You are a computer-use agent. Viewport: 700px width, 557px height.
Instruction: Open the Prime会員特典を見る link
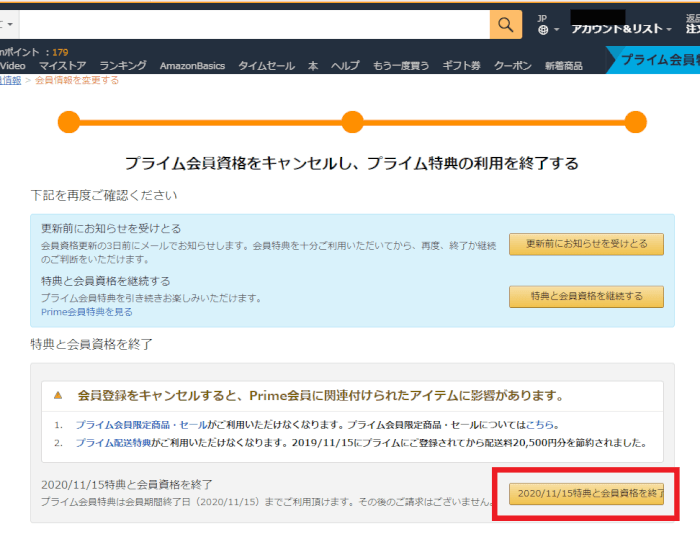coord(86,312)
